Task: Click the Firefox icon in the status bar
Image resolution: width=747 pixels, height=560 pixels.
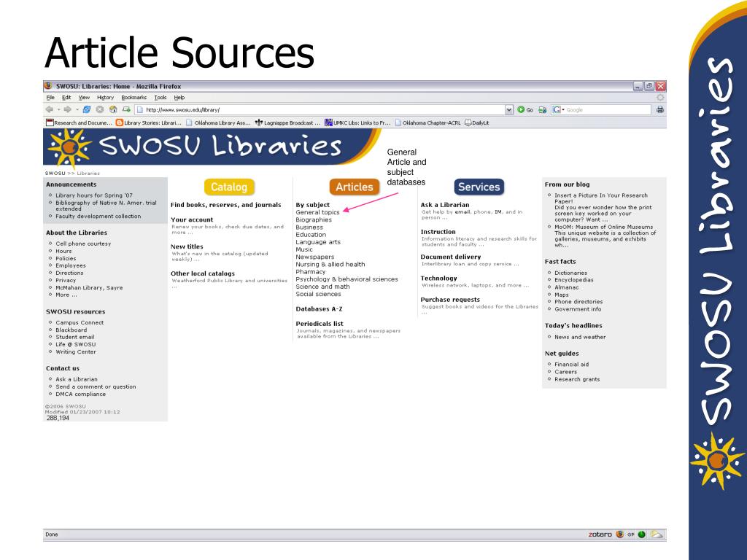Action: 619,534
